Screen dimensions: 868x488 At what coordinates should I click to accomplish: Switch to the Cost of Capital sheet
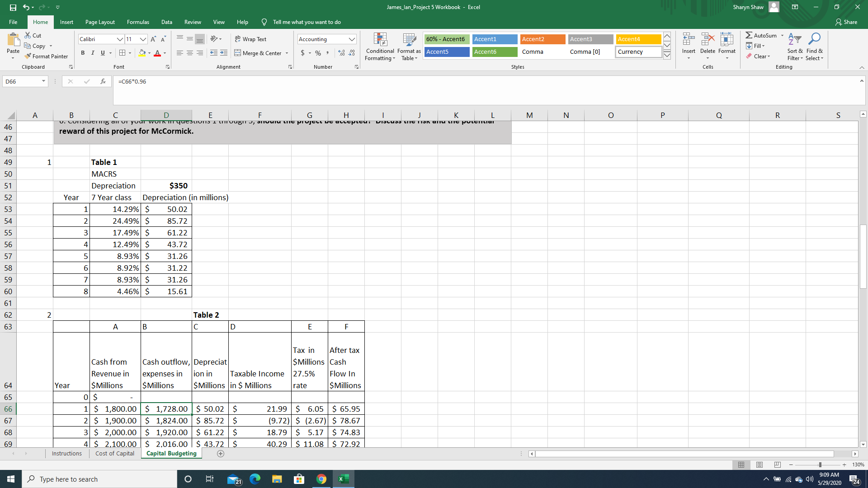[x=115, y=454]
